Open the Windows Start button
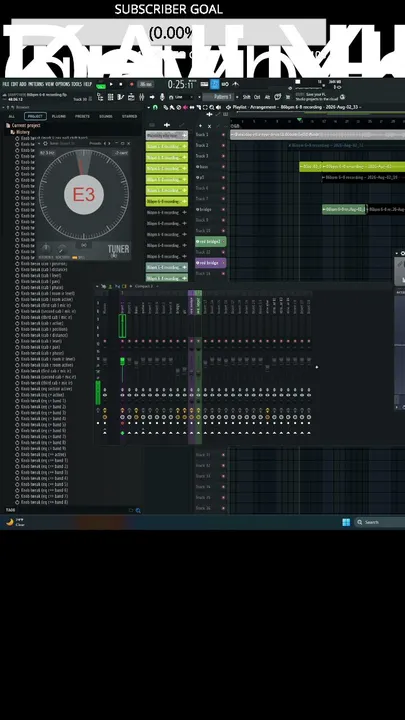Image resolution: width=405 pixels, height=720 pixels. (346, 522)
